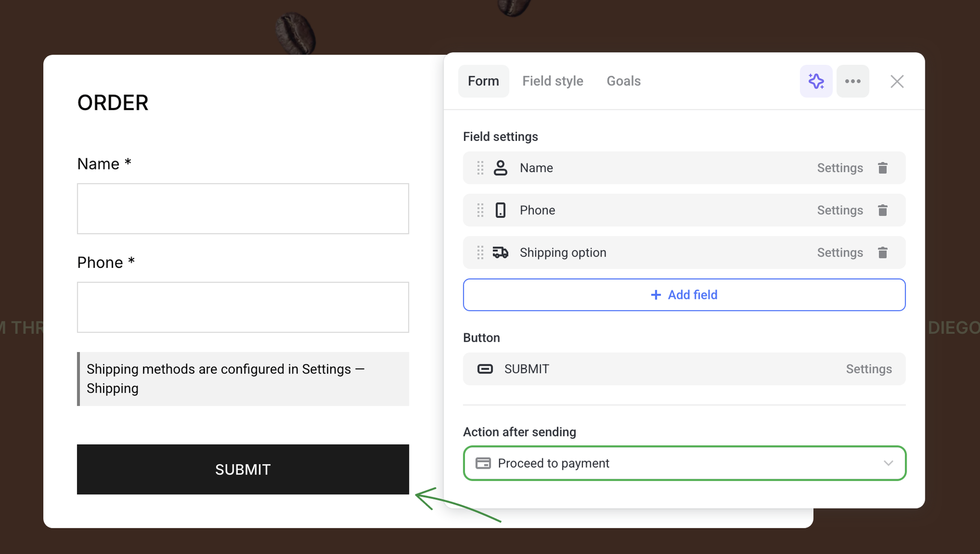Grab the drag handle of the Phone field

[480, 210]
